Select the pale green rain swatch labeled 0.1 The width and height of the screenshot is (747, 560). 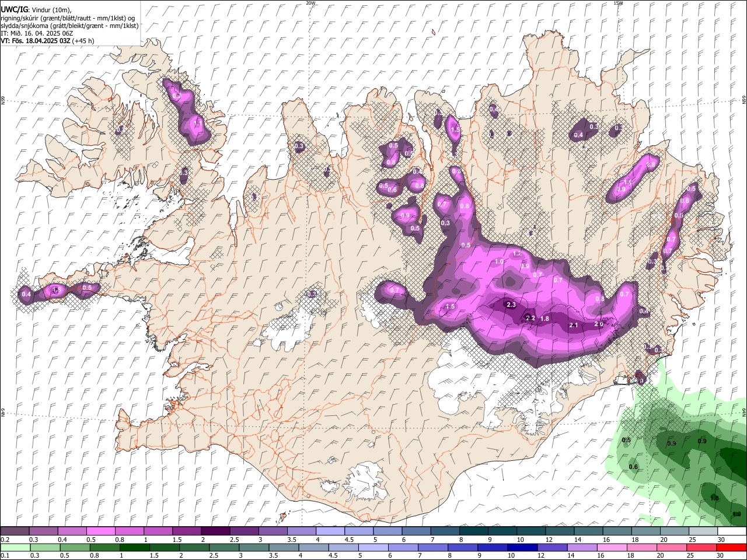[16, 547]
